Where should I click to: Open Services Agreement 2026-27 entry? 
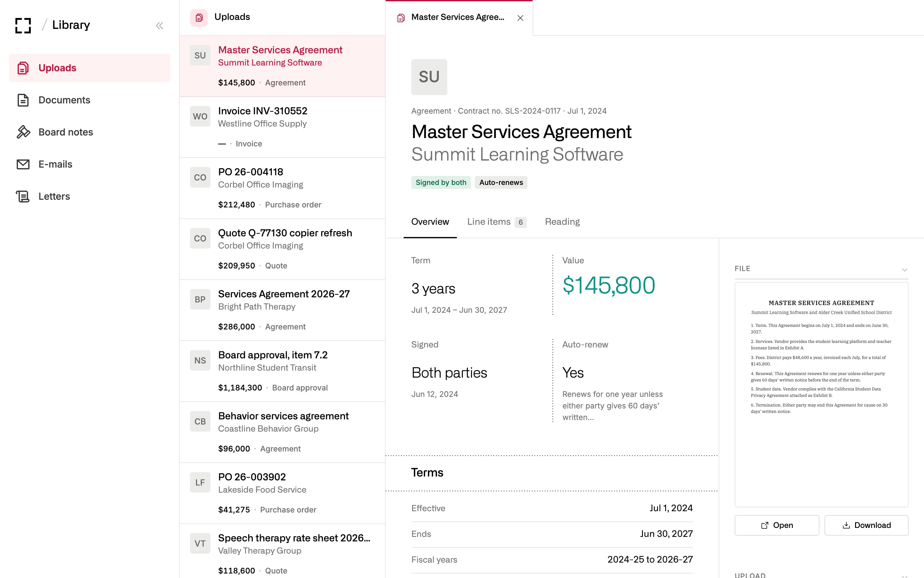point(282,311)
